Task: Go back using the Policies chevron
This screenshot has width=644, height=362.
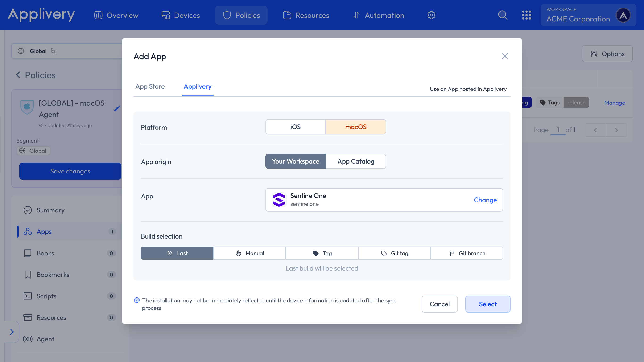Action: pos(18,75)
